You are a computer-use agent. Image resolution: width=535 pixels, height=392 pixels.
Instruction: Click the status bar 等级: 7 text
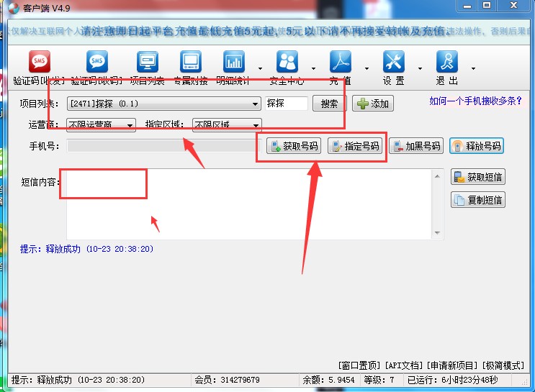[379, 380]
